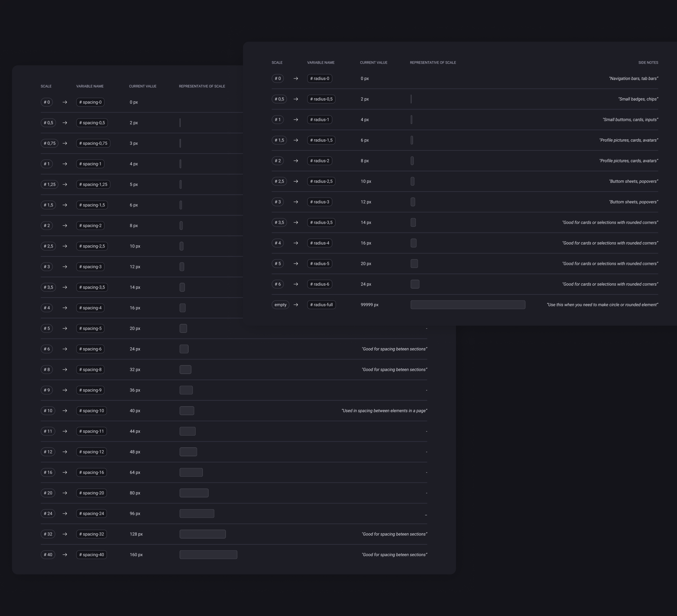Select the '# spacing-0,5' variable chip
Image resolution: width=677 pixels, height=616 pixels.
point(92,123)
